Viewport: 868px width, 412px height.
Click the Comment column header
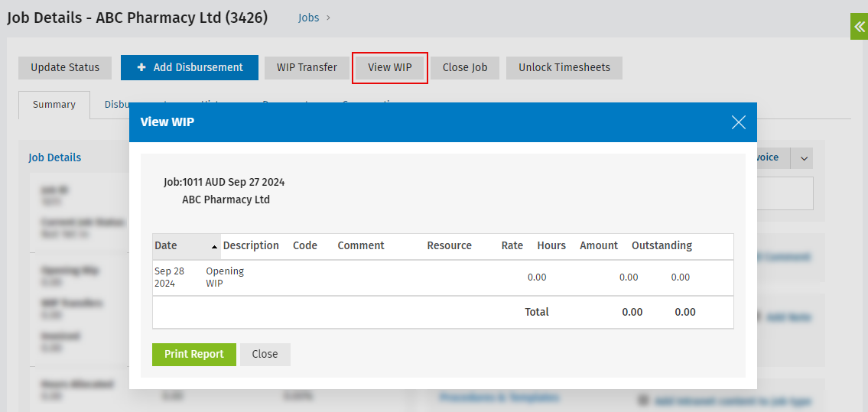click(x=361, y=245)
